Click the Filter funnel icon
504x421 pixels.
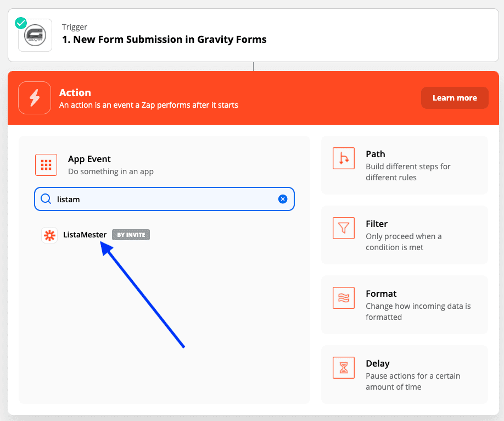(344, 228)
